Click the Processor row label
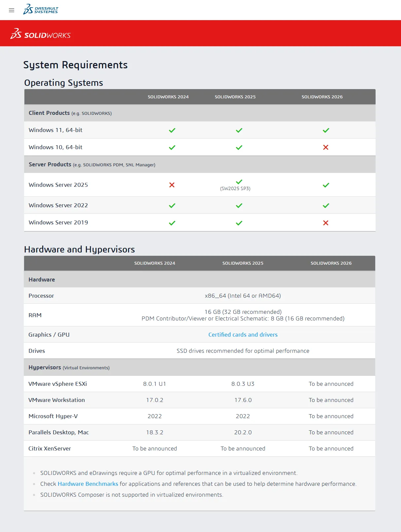Image resolution: width=401 pixels, height=532 pixels. coord(41,296)
